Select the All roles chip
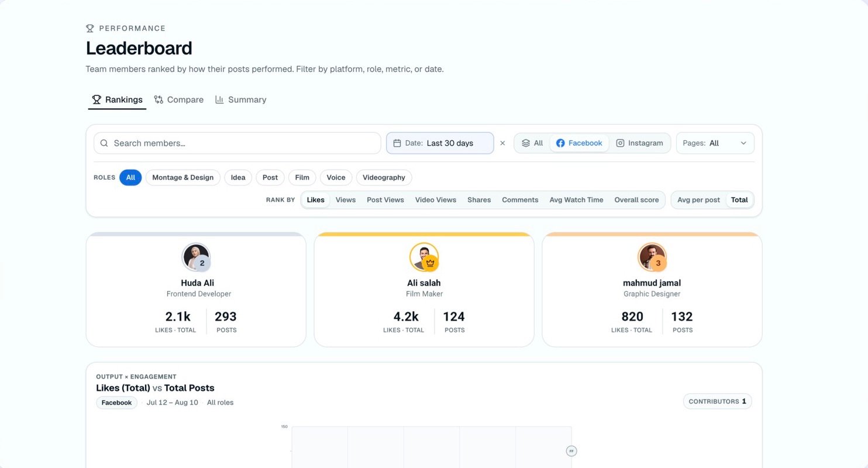This screenshot has height=468, width=868. [130, 178]
